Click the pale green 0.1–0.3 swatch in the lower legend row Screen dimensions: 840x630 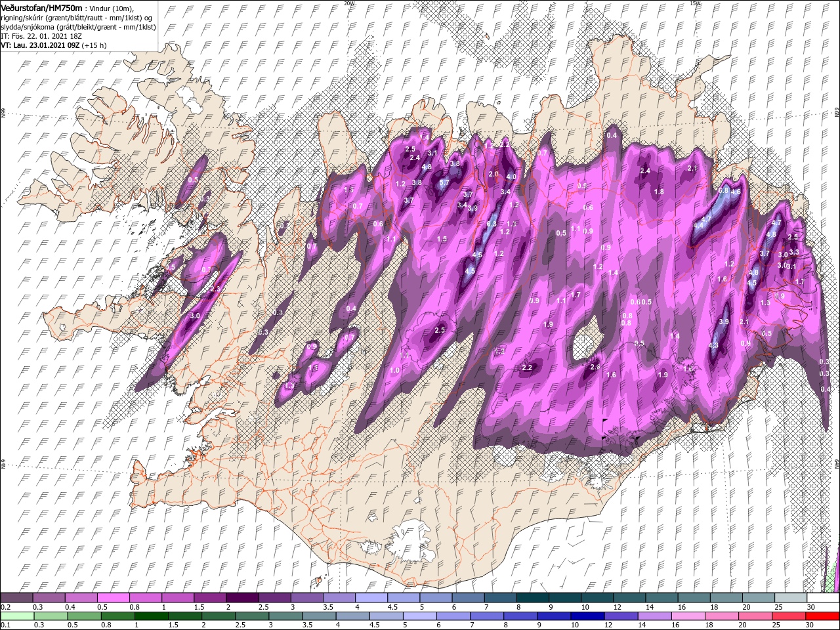click(x=17, y=616)
